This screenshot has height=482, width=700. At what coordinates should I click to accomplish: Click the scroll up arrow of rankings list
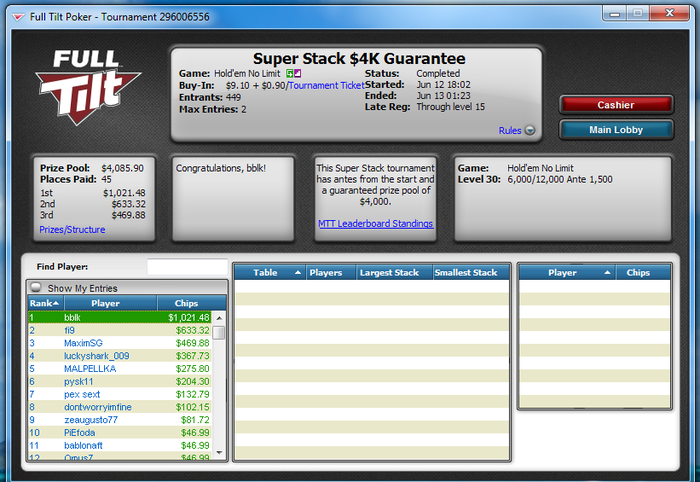(219, 318)
